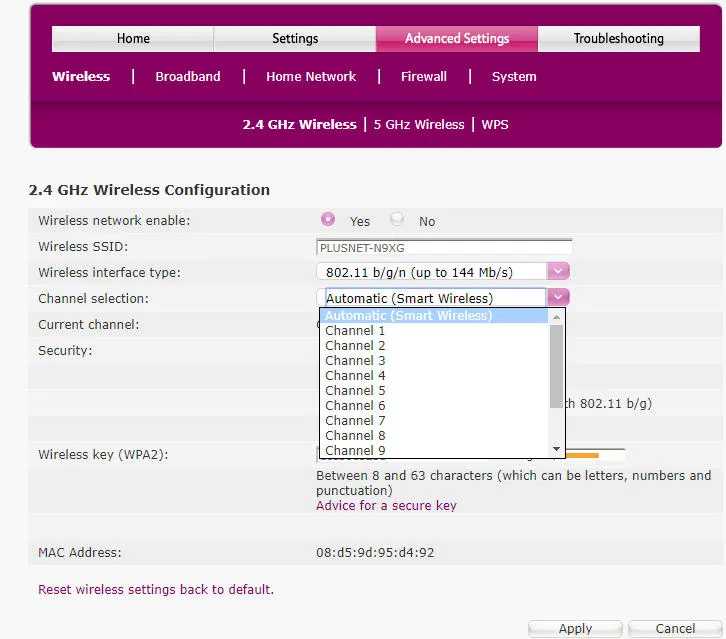Screen dimensions: 726x639
Task: Open the Wireless interface type dropdown
Action: coord(558,272)
